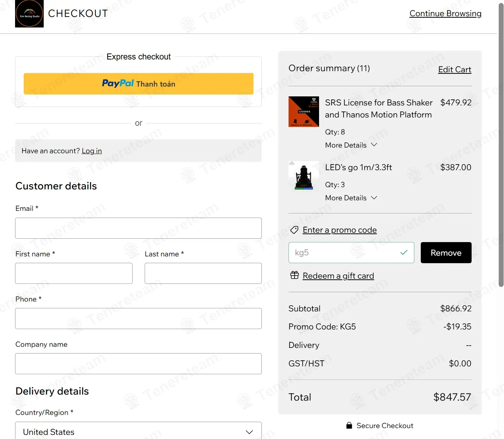Click the Continue Browsing link
This screenshot has width=504, height=439.
pos(445,14)
